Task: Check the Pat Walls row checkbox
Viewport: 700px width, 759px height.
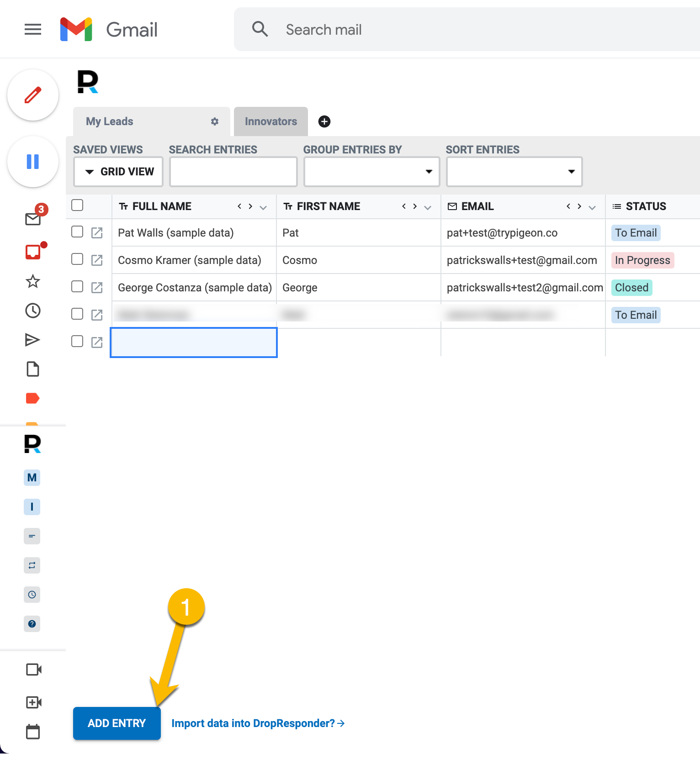Action: (77, 232)
